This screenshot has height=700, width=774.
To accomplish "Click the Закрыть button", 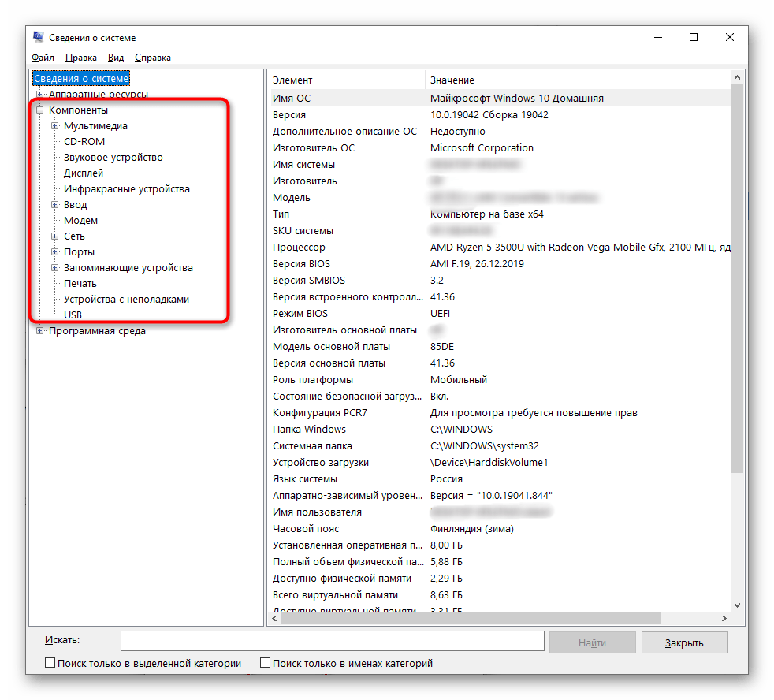I will 683,642.
